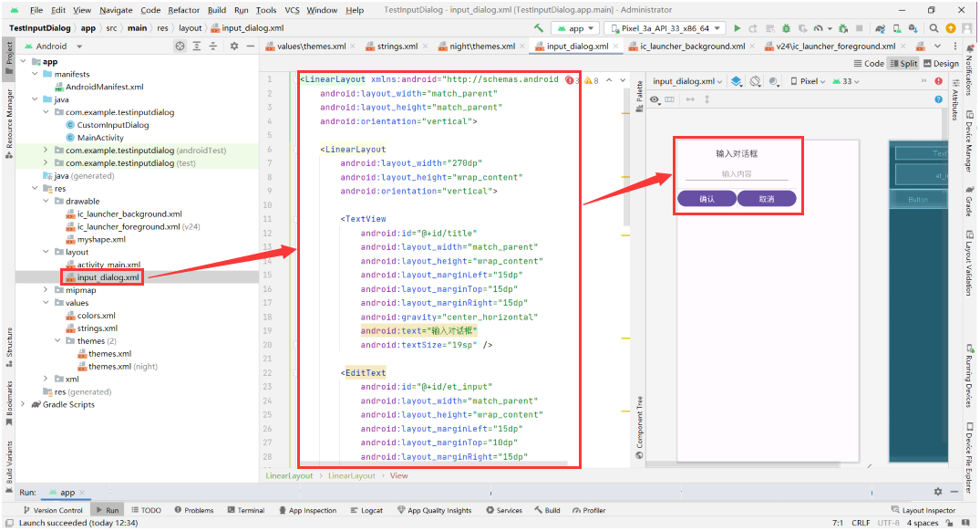
Task: Open Device Manager from the top toolbar
Action: tap(897, 28)
